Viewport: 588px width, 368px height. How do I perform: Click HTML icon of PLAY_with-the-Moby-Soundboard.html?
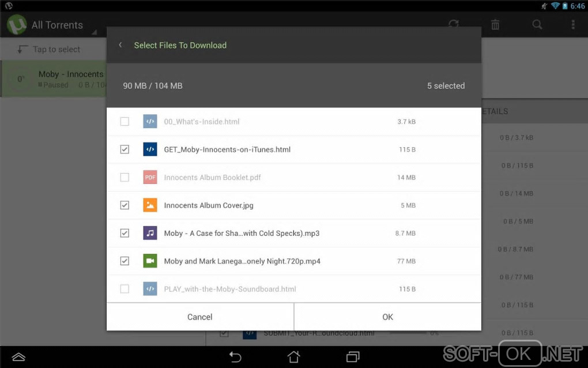(x=150, y=289)
